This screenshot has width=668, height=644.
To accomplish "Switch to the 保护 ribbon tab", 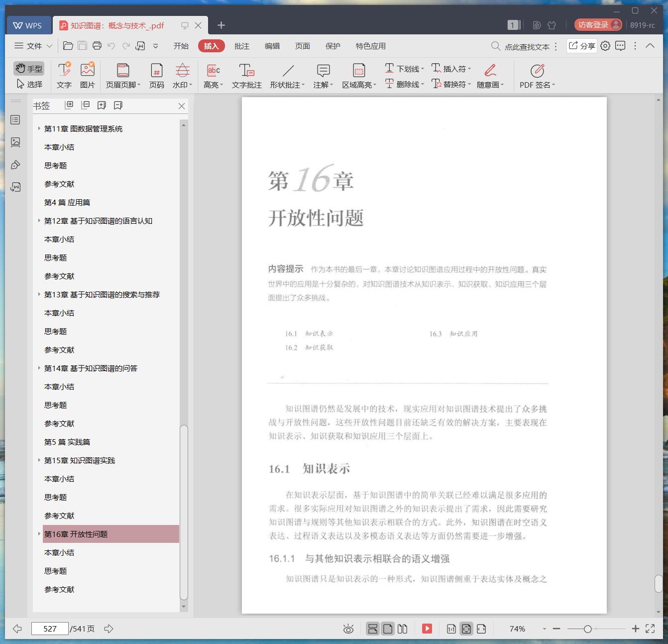I will (333, 46).
